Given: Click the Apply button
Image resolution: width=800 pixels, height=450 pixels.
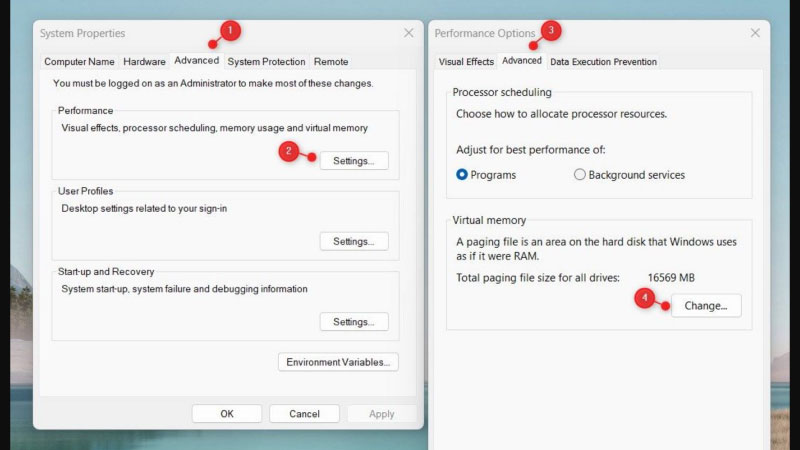Looking at the screenshot, I should pyautogui.click(x=381, y=414).
